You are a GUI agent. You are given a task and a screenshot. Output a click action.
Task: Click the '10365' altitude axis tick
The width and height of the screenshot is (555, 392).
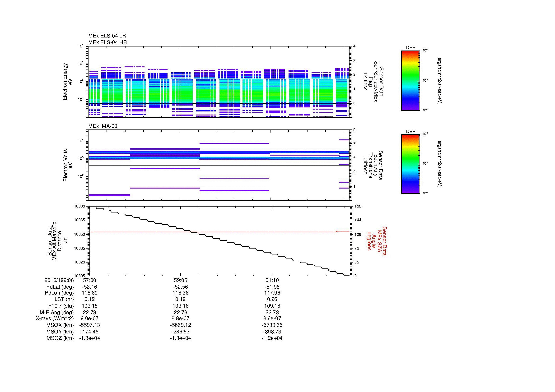79,220
